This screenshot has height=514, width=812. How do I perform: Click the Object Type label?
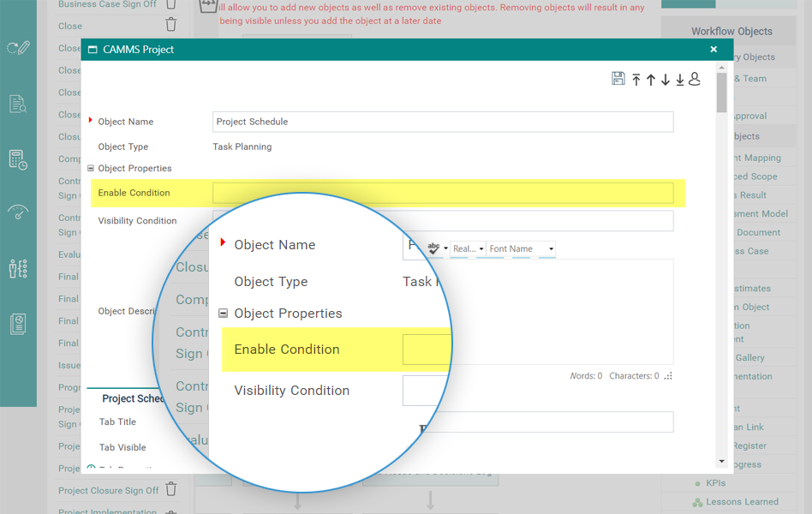123,146
